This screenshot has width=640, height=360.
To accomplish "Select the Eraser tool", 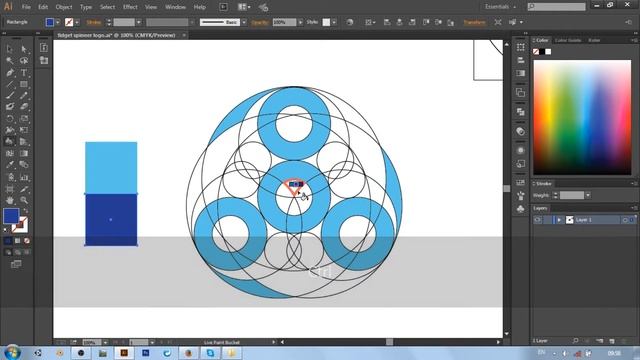I will click(24, 107).
